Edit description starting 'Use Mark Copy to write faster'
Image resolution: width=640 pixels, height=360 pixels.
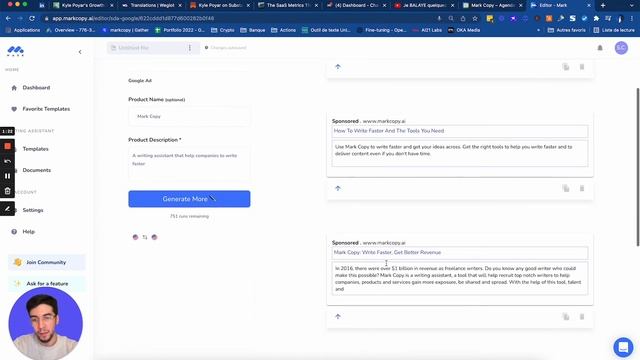click(x=460, y=153)
